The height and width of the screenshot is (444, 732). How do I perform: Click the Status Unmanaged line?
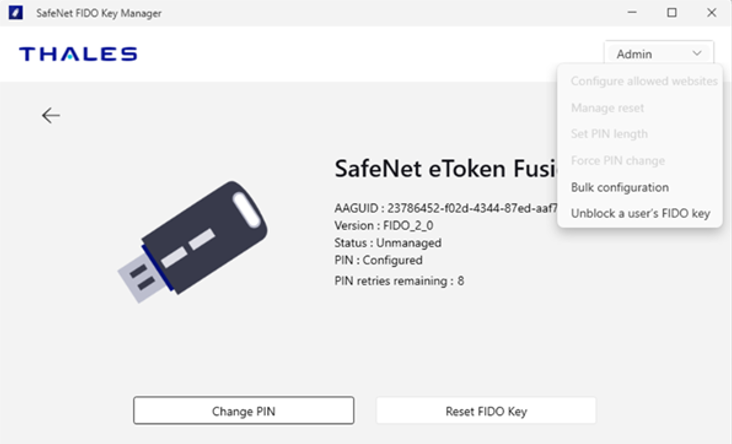pyautogui.click(x=387, y=242)
